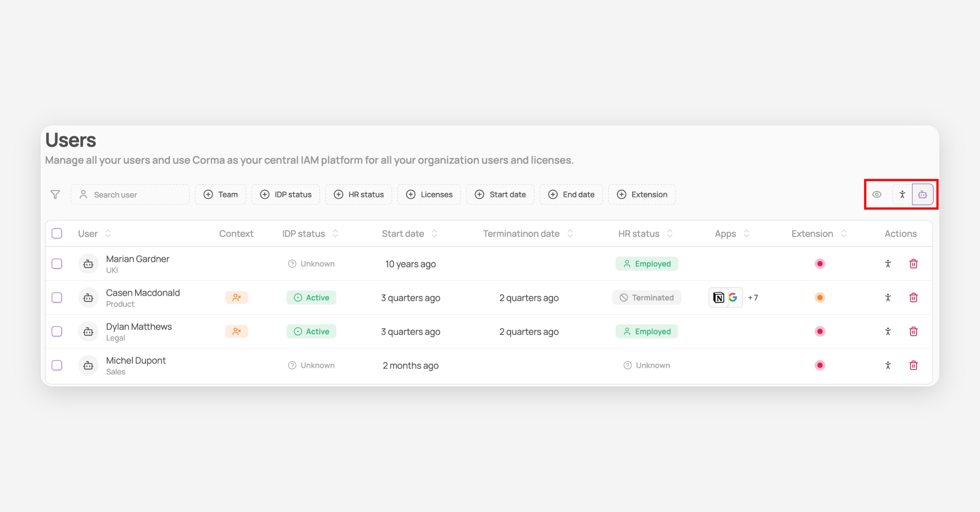
Task: Check the select-all header checkbox
Action: (57, 234)
